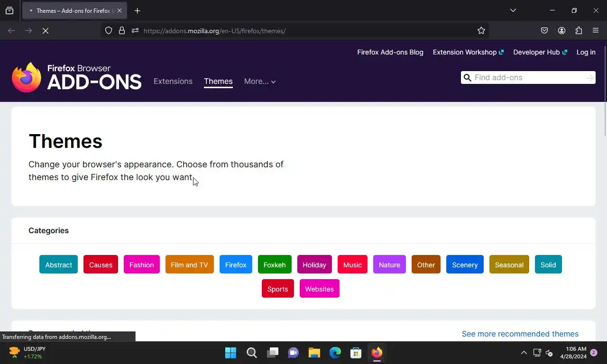Viewport: 607px width, 364px height.
Task: Submit search with arrow button
Action: (589, 78)
